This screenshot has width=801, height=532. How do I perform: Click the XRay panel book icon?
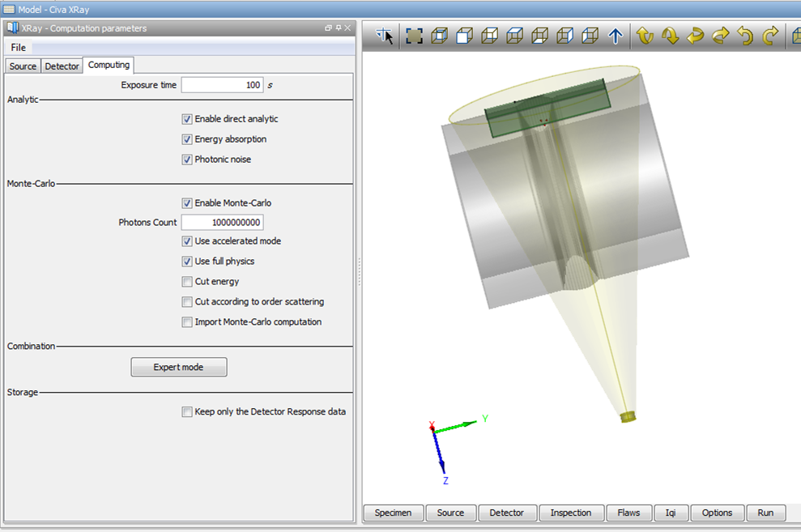pos(13,28)
